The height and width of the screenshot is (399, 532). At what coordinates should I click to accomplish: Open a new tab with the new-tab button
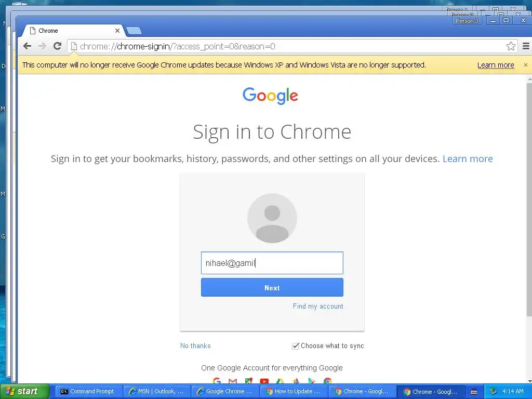134,31
